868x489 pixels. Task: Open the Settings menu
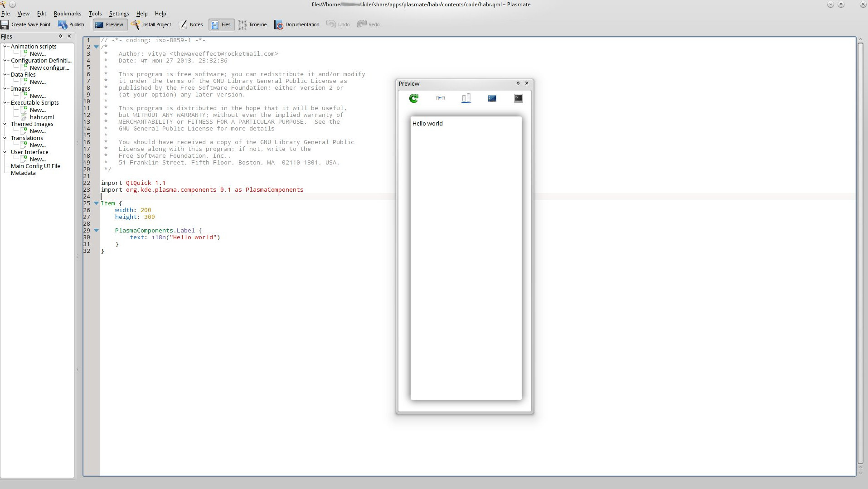(118, 13)
